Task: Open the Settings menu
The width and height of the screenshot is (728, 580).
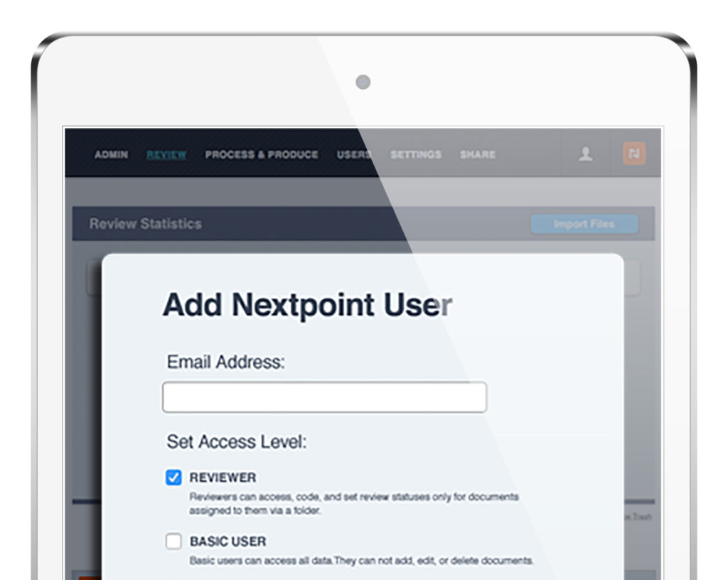Action: [415, 155]
